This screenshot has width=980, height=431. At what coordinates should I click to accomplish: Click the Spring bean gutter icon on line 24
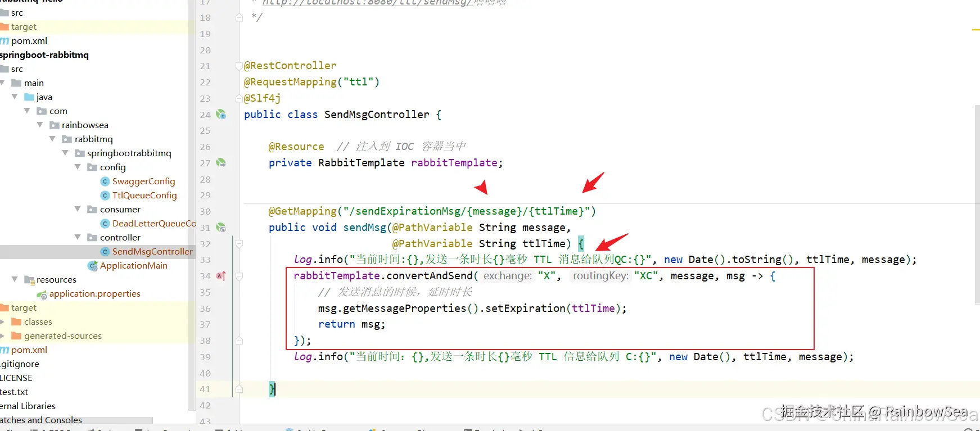pos(221,115)
